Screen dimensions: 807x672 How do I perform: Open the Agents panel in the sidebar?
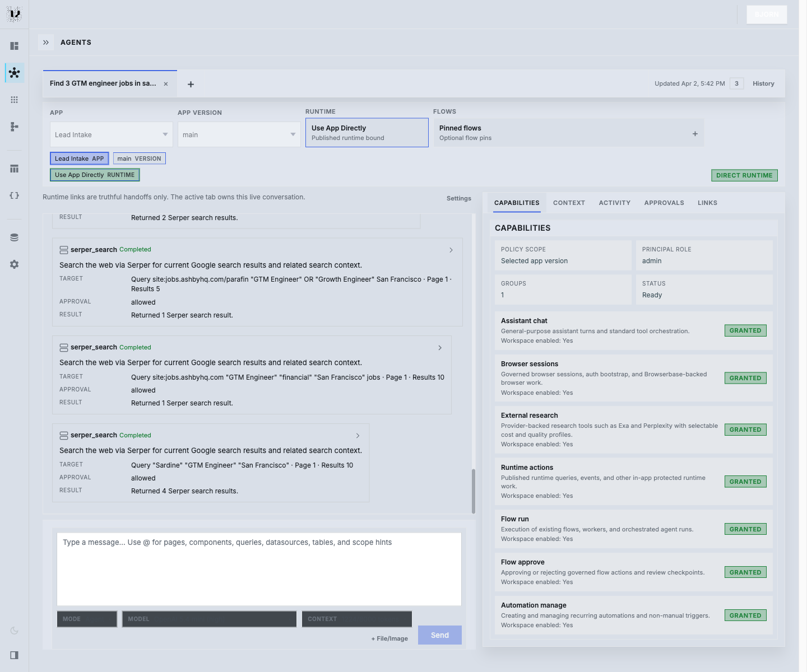click(x=14, y=72)
